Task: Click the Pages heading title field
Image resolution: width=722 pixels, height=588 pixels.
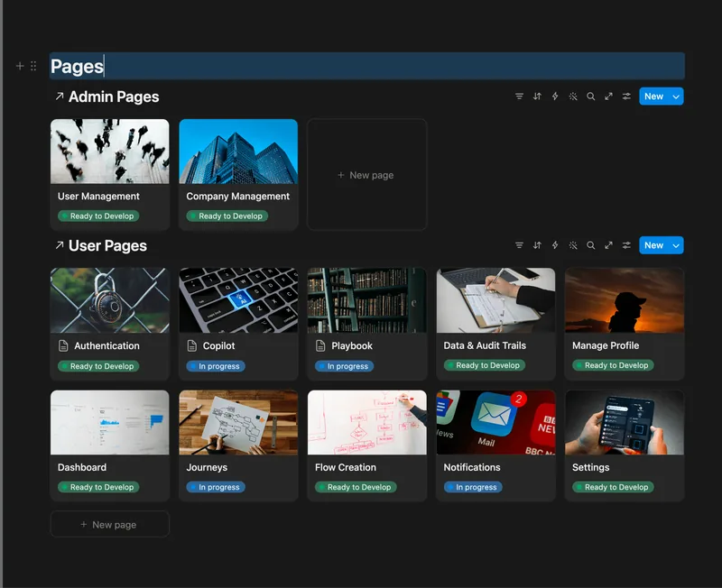Action: (367, 66)
